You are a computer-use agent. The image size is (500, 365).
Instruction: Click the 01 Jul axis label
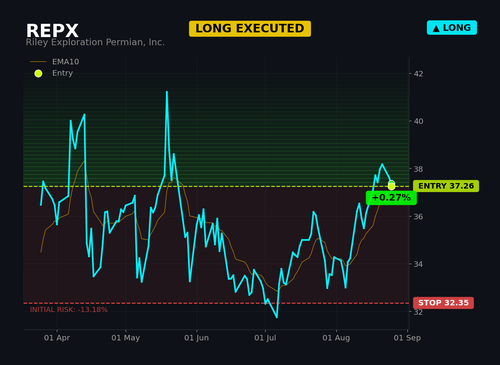[265, 338]
